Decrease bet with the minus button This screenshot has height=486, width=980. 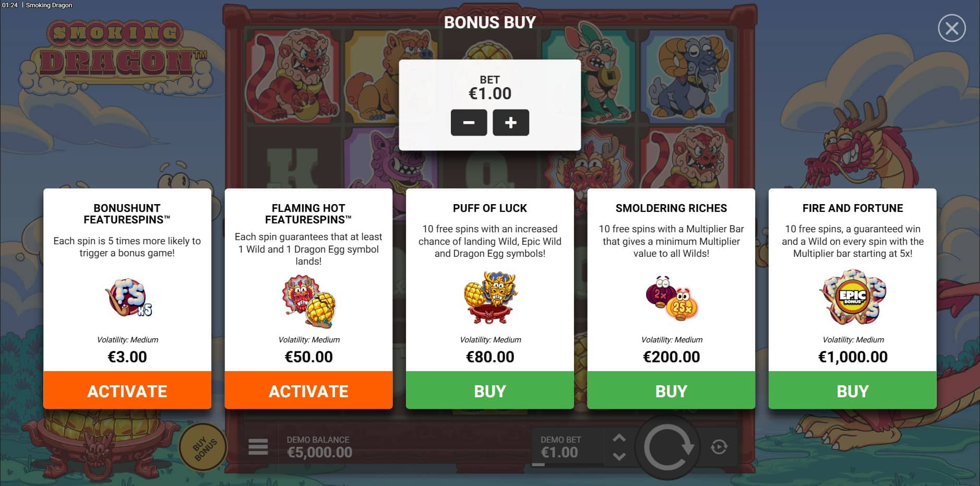coord(469,123)
